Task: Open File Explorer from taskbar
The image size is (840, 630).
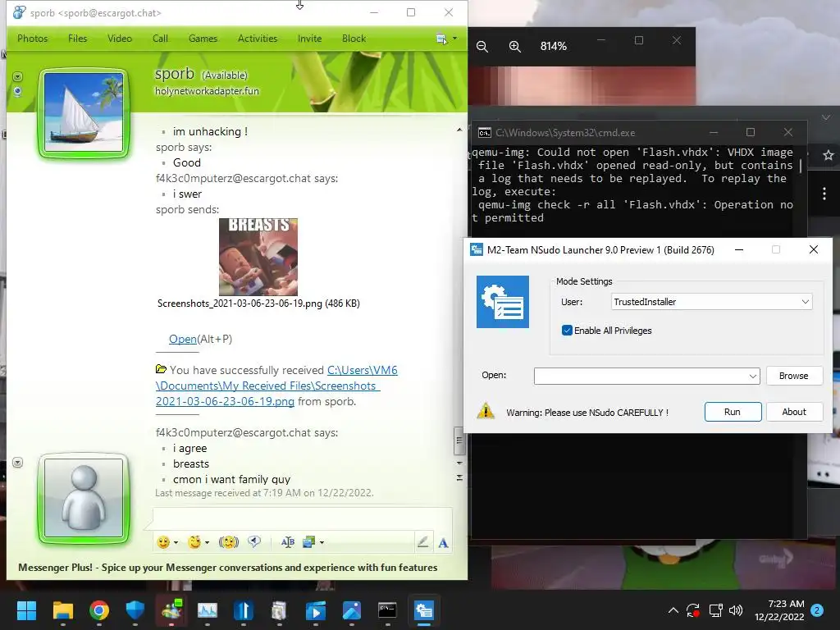Action: tap(62, 610)
